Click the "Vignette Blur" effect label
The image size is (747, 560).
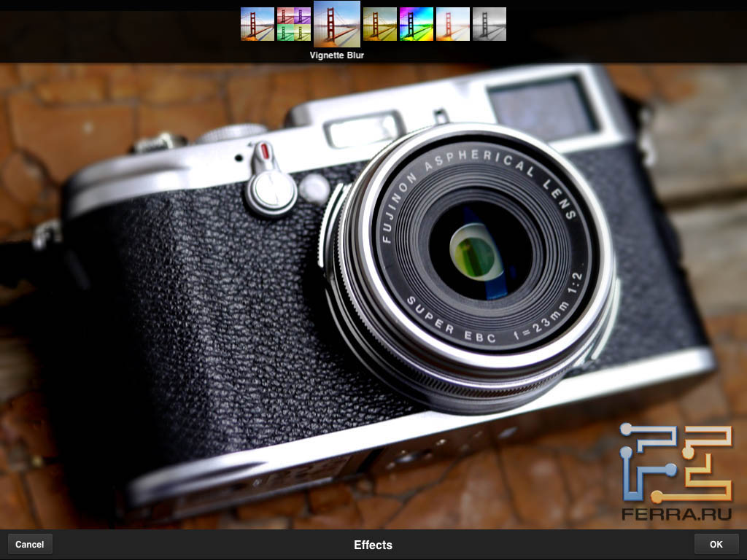[337, 55]
